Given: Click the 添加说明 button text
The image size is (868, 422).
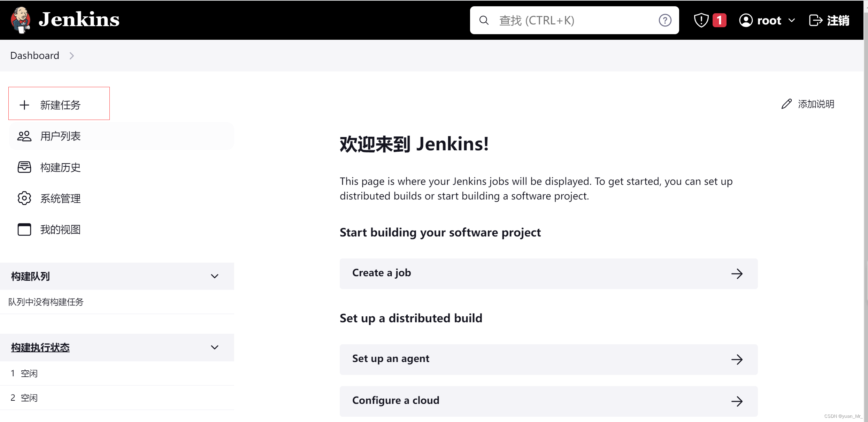Looking at the screenshot, I should click(x=816, y=104).
